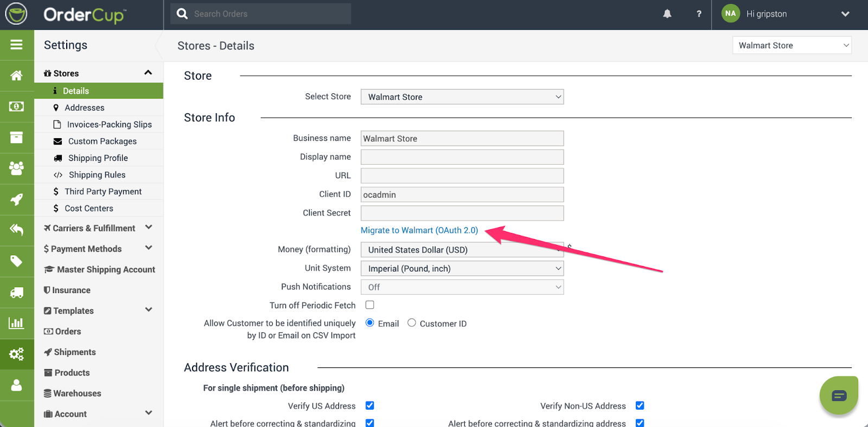Open Orders settings
Image resolution: width=868 pixels, height=427 pixels.
[x=62, y=331]
